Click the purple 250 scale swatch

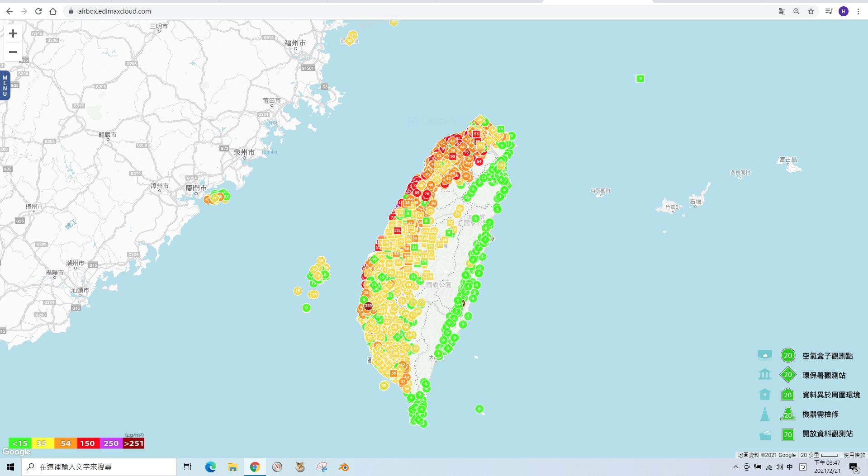pyautogui.click(x=111, y=443)
